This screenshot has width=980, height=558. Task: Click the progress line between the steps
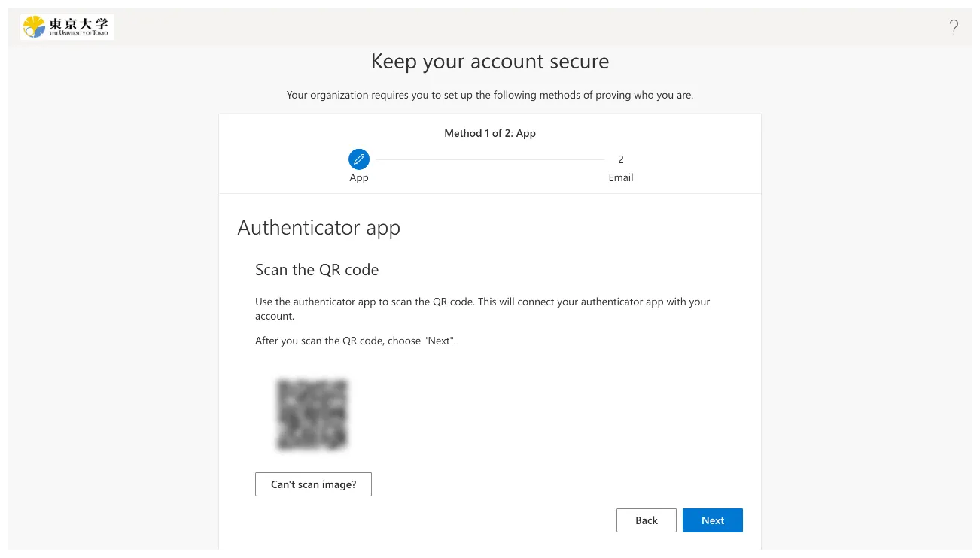[489, 159]
